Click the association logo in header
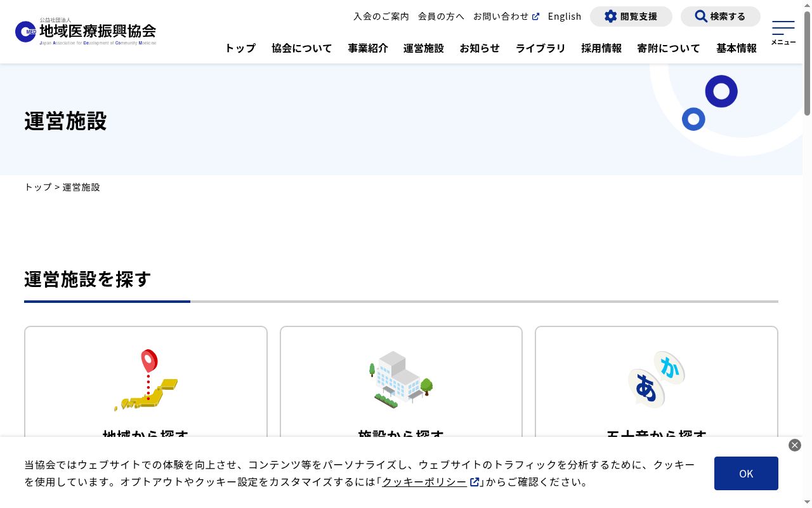This screenshot has width=812, height=508. point(86,31)
